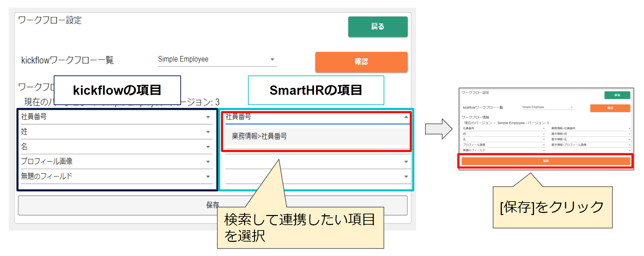This screenshot has height=256, width=644.
Task: Click ワークフロー情報 text in small right screenshot
Action: (x=475, y=117)
